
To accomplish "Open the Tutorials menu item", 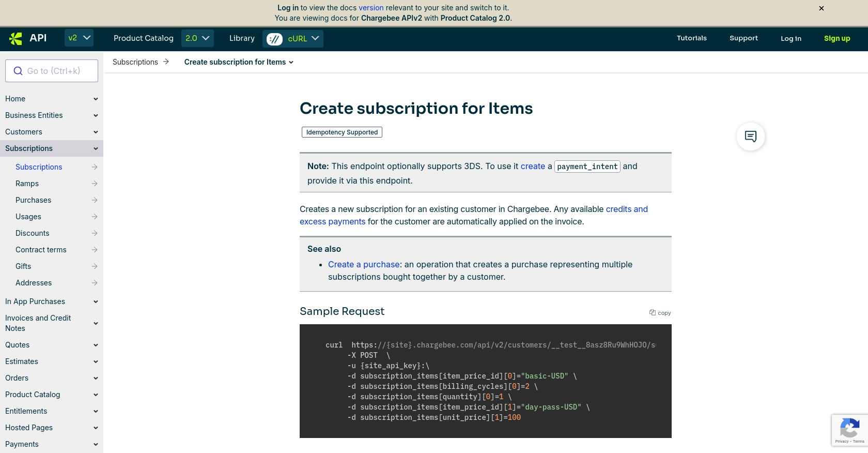I will (x=692, y=38).
